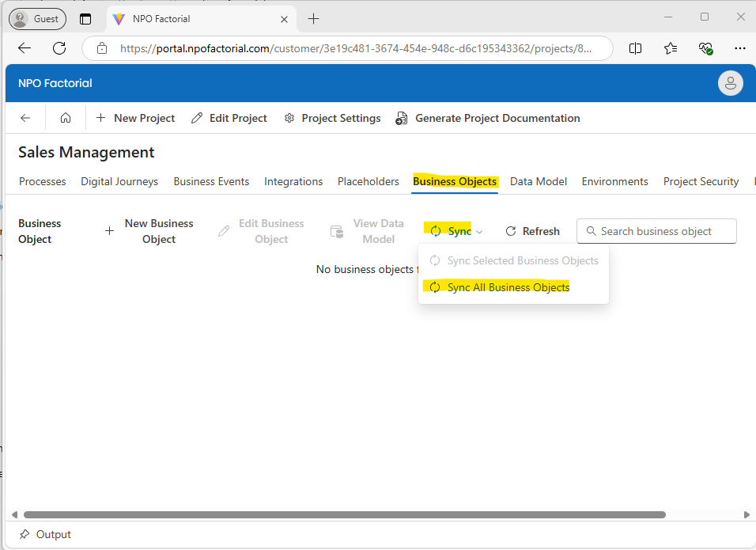Toggle browser split screen view
This screenshot has height=550, width=756.
[635, 48]
